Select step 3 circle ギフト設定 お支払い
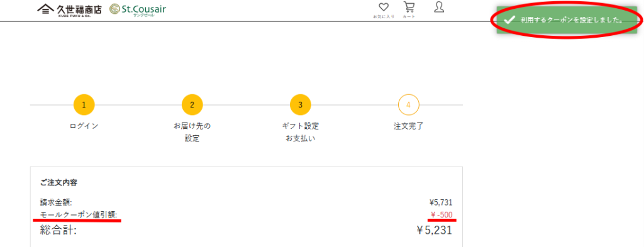This screenshot has height=247, width=644. coord(300,104)
